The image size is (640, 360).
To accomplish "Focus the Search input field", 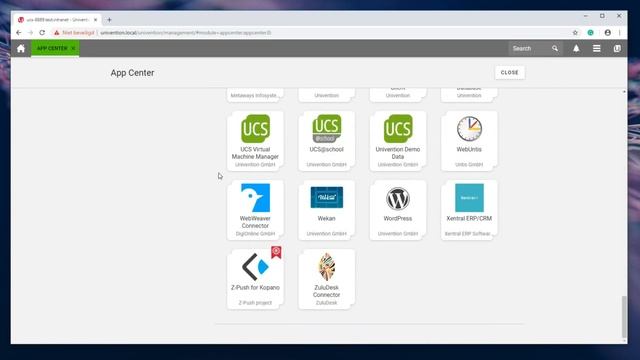I will 531,49.
